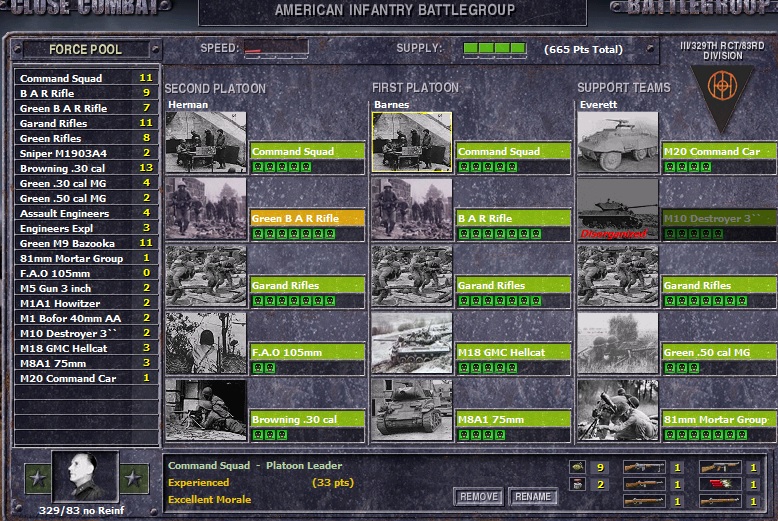Screen dimensions: 778x521
Task: Click the M20 Command Car vehicle image
Action: pyautogui.click(x=618, y=142)
